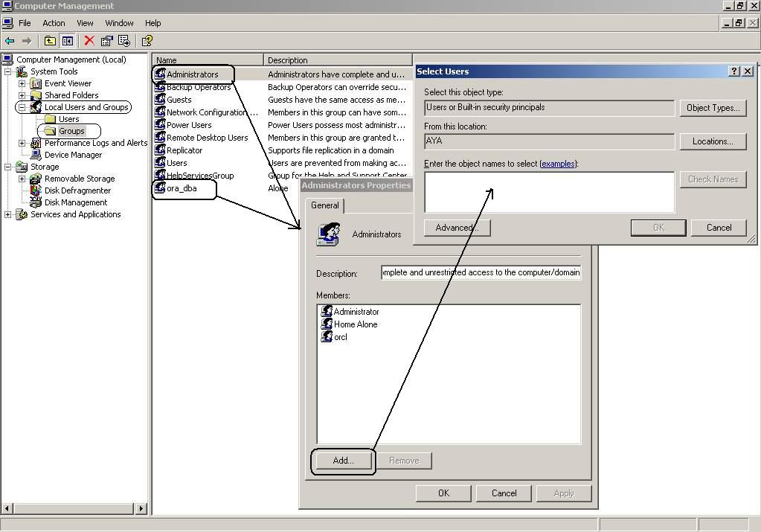761x532 pixels.
Task: Click the Export List toolbar icon
Action: coord(124,41)
